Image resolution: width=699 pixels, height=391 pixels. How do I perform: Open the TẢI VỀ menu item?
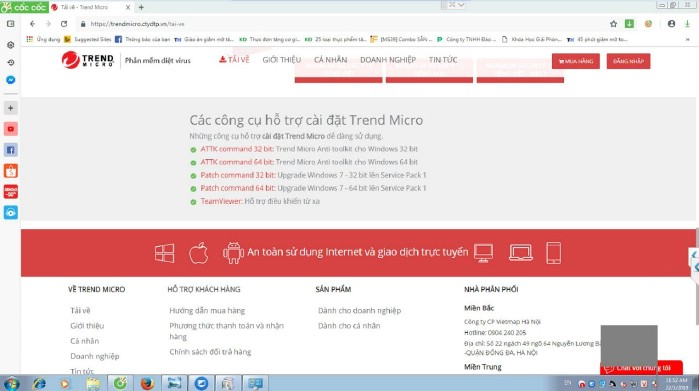[234, 59]
